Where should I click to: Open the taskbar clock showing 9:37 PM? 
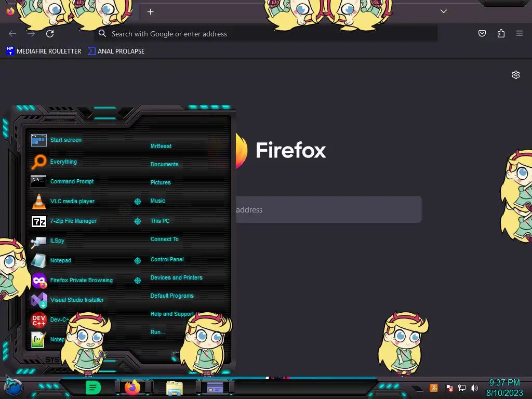point(504,388)
